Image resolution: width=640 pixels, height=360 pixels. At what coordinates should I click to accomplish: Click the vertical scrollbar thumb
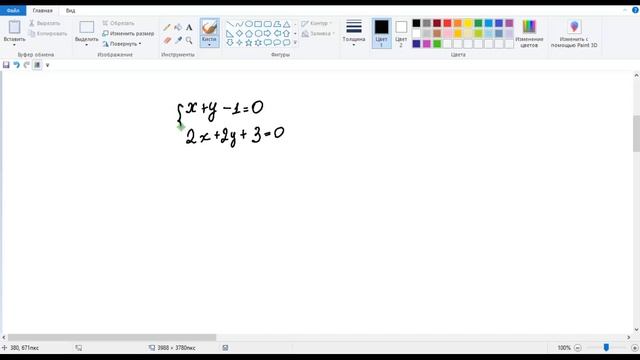(x=636, y=133)
